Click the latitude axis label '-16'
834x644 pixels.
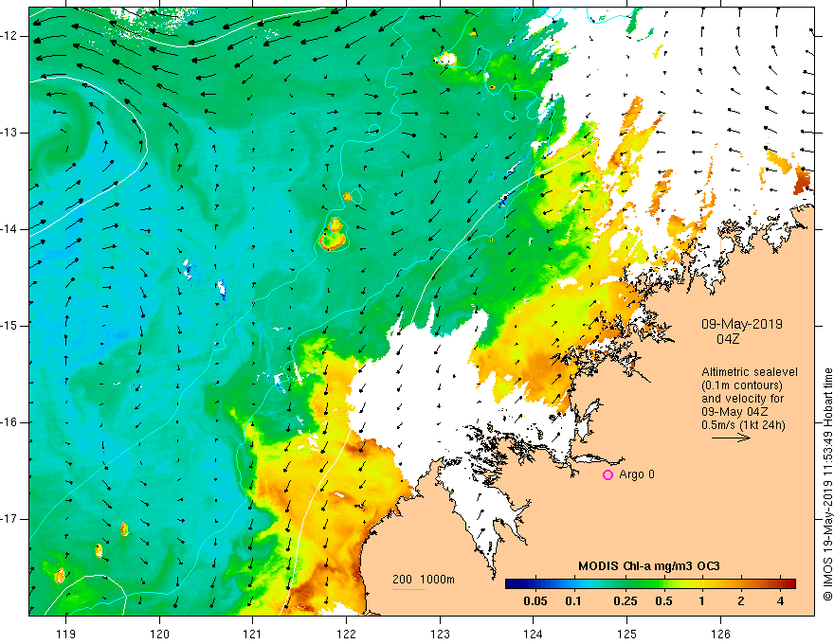pos(10,422)
